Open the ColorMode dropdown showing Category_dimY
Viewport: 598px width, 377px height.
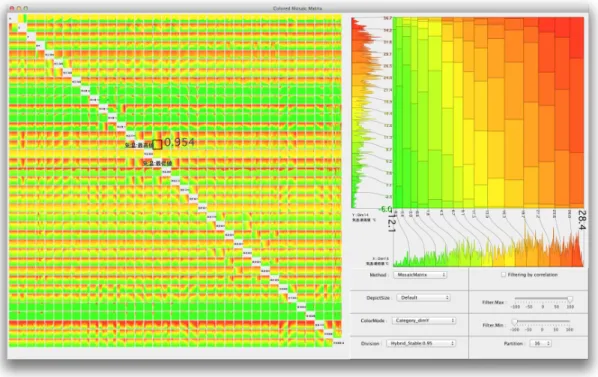click(x=424, y=321)
